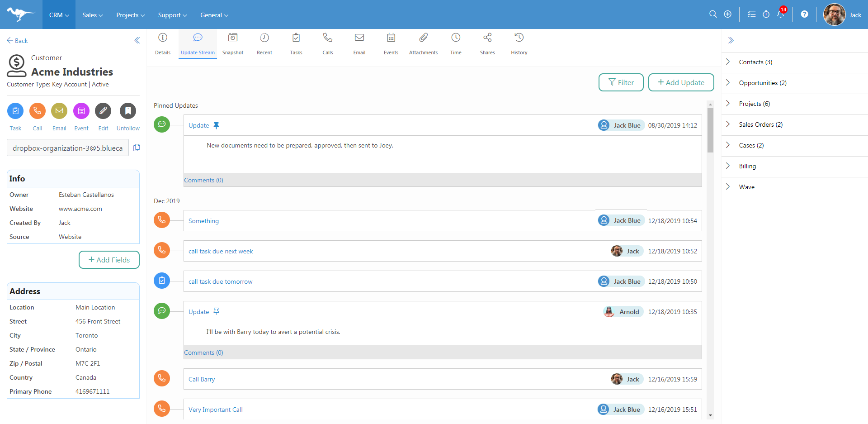Image resolution: width=868 pixels, height=424 pixels.
Task: Open the help question mark icon
Action: tap(804, 14)
